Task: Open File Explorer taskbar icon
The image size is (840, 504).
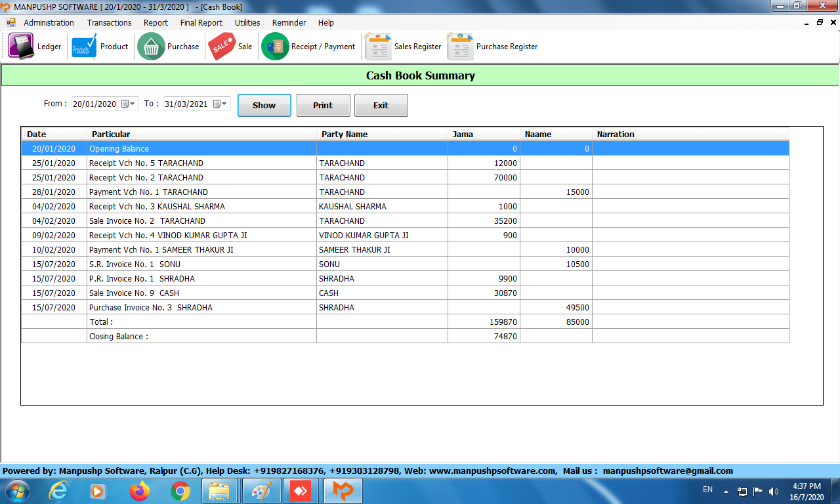Action: [x=219, y=490]
